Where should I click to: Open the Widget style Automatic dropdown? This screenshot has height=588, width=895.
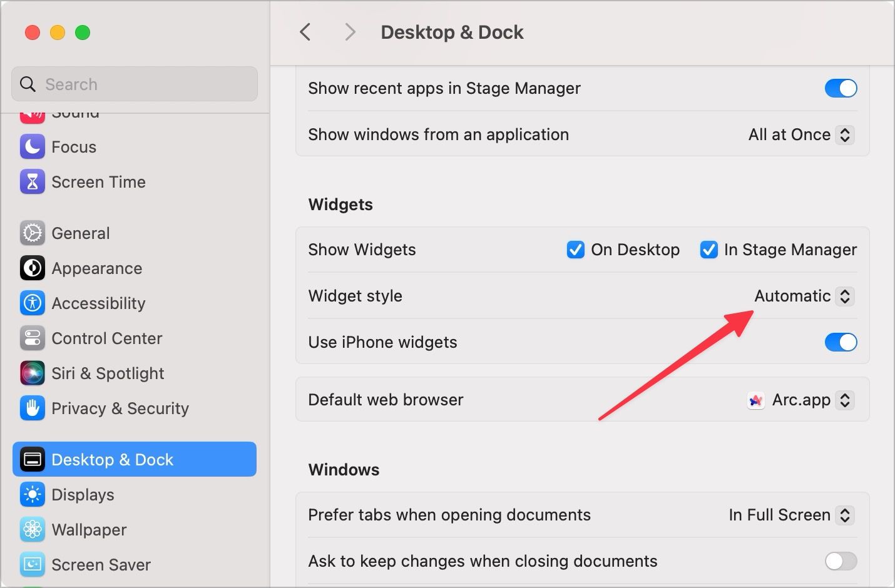click(x=804, y=296)
